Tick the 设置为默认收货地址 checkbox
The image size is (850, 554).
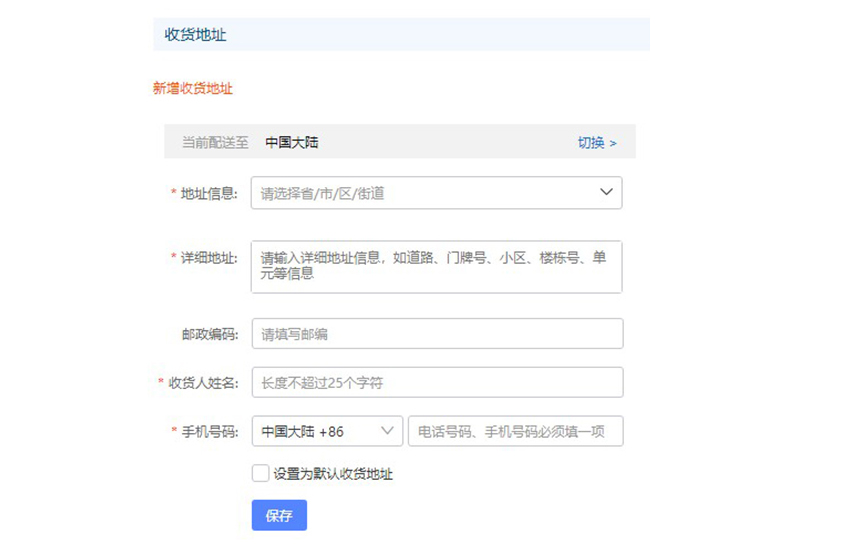coord(260,473)
